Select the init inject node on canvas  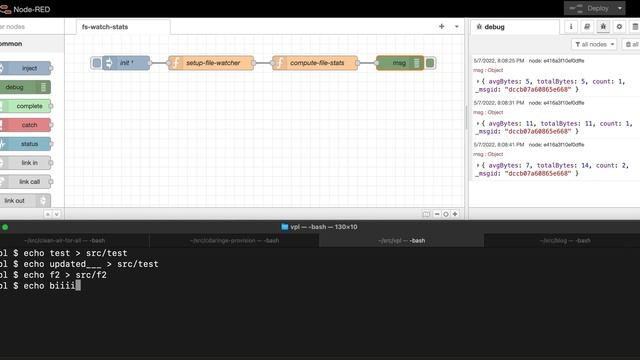126,63
